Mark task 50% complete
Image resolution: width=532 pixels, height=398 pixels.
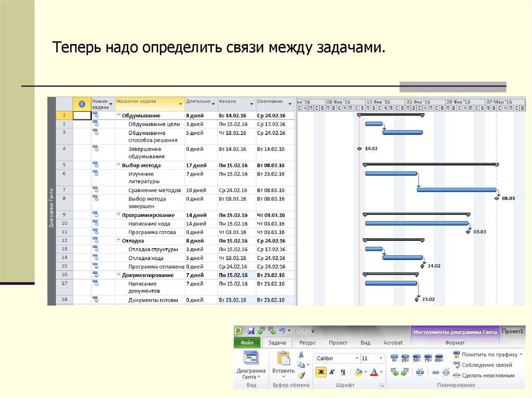[x=416, y=359]
